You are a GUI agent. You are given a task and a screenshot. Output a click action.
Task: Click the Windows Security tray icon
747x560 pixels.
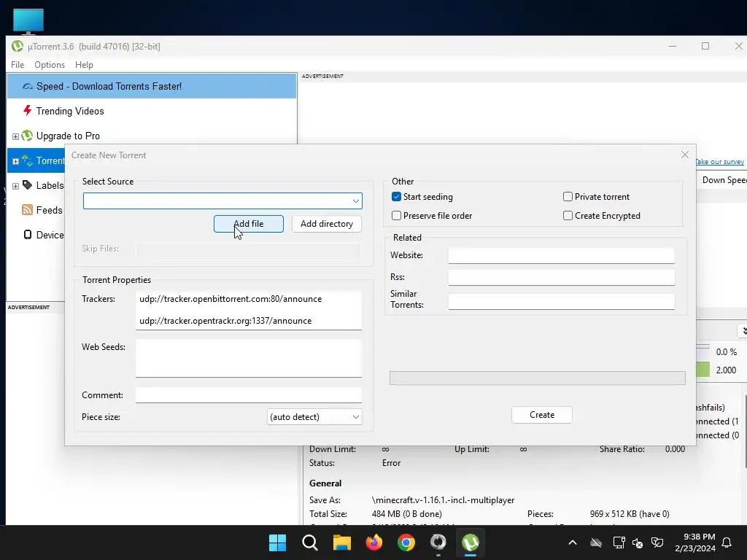click(x=657, y=542)
